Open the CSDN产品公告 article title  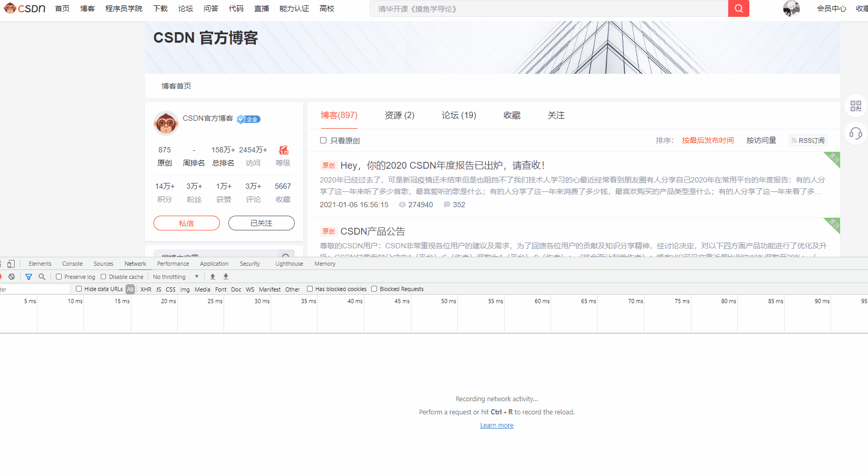[x=373, y=231]
